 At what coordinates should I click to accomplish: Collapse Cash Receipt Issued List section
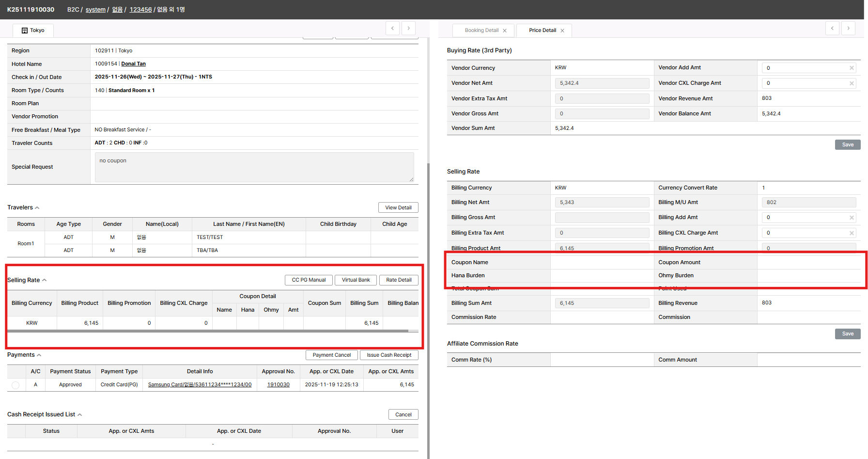tap(80, 415)
